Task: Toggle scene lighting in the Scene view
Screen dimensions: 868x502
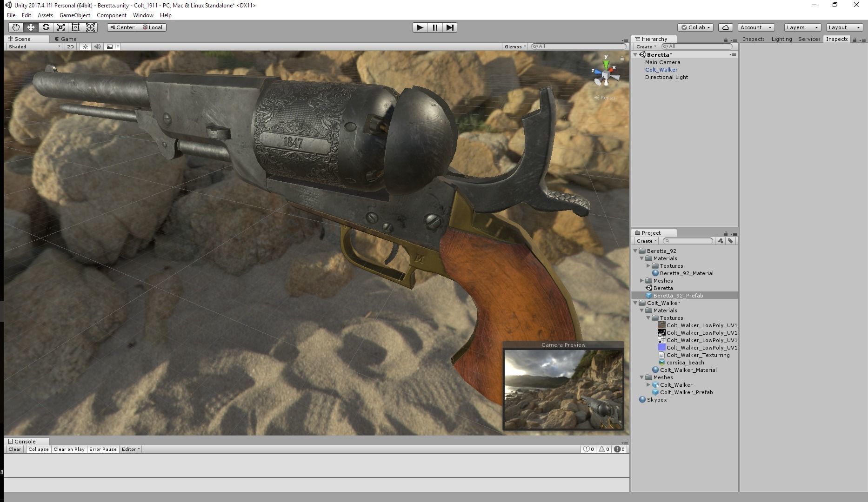Action: [x=85, y=46]
